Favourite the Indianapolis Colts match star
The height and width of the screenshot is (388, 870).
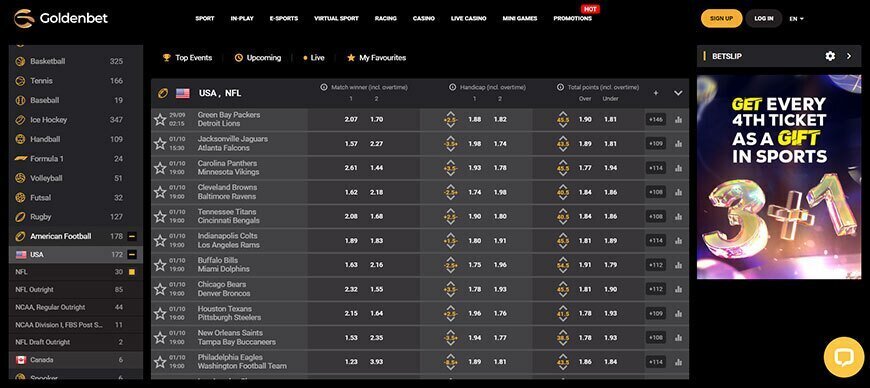click(160, 240)
